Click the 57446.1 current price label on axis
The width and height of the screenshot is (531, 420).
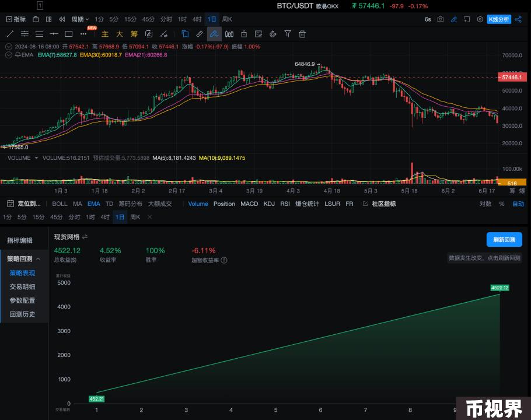click(x=512, y=77)
